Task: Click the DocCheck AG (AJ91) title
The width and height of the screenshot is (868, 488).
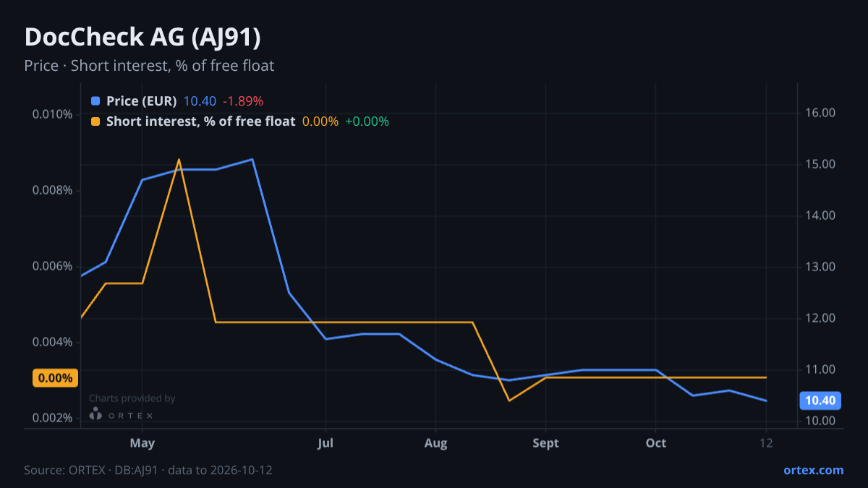Action: pyautogui.click(x=142, y=38)
